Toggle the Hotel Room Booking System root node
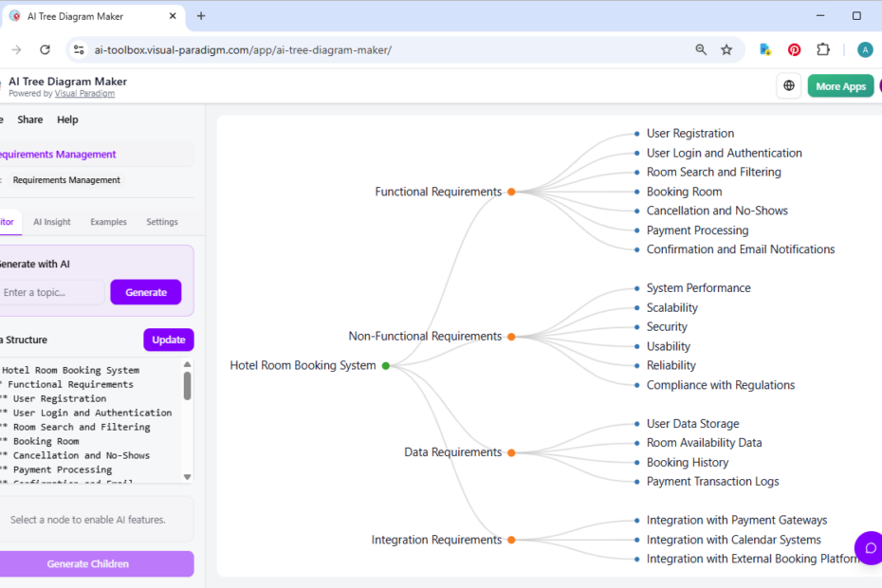This screenshot has width=882, height=588. tap(385, 366)
